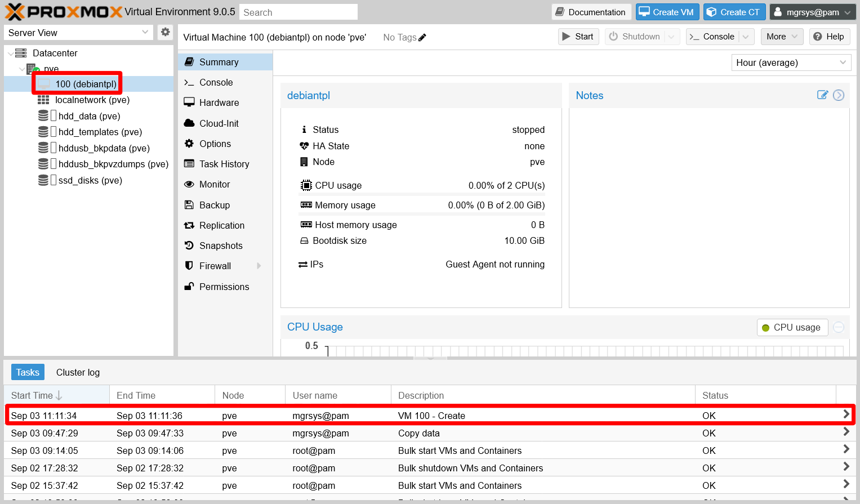This screenshot has height=504, width=860.
Task: Open the Monitor console
Action: [x=215, y=184]
